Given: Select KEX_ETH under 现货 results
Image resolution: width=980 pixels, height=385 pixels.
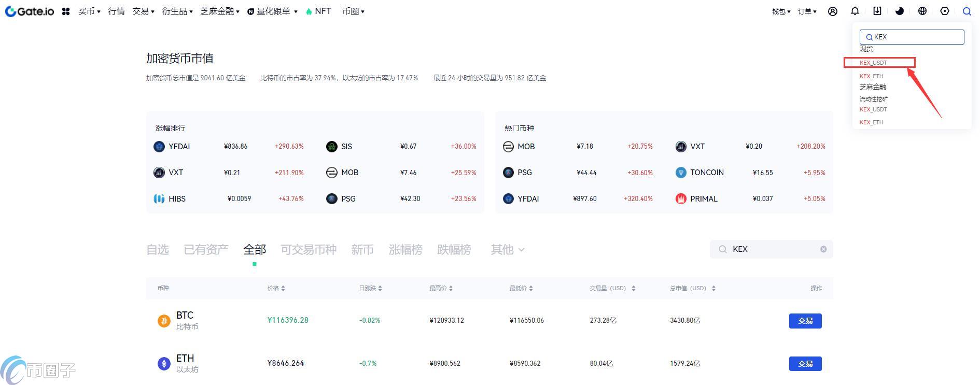Looking at the screenshot, I should click(x=872, y=76).
